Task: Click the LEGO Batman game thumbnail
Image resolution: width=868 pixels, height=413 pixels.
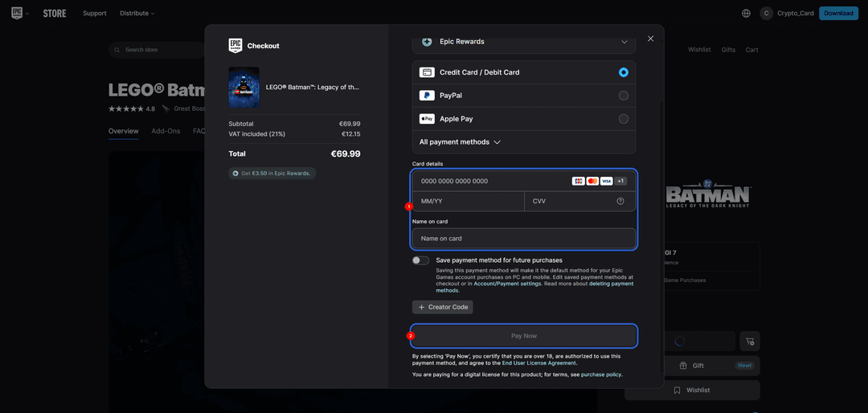Action: coord(244,88)
